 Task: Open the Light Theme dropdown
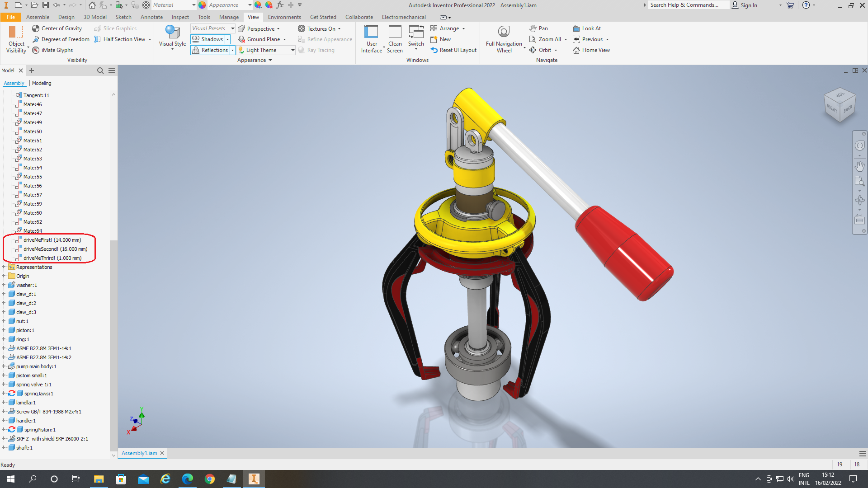coord(292,50)
